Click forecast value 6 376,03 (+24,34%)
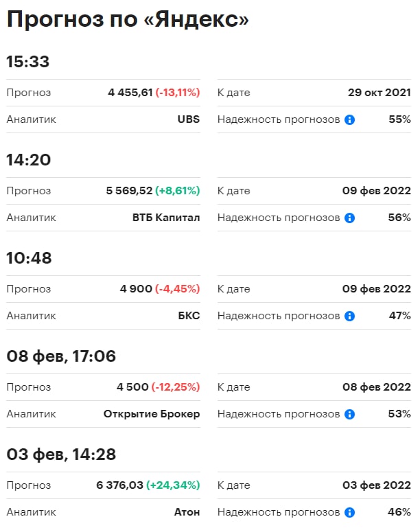420x530 pixels. tap(148, 485)
